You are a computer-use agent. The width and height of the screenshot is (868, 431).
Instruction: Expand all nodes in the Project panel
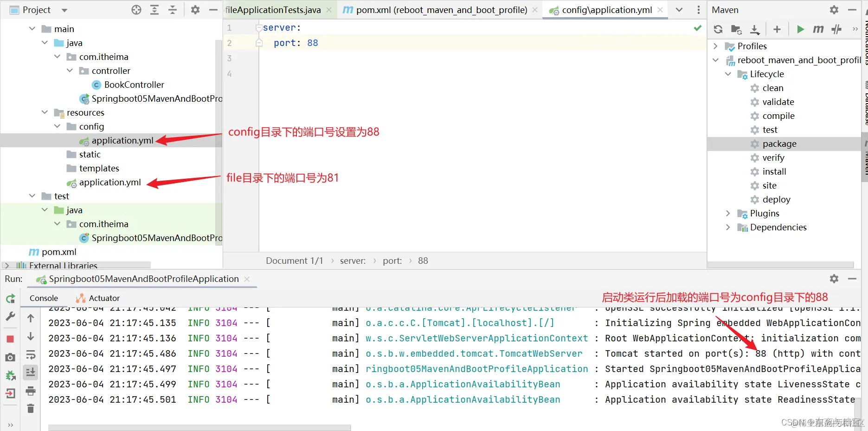tap(154, 10)
